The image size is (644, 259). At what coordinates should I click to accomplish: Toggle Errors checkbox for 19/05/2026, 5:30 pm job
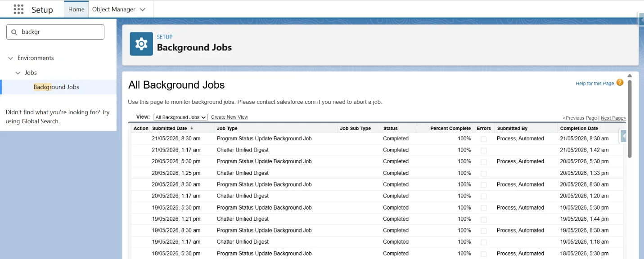coord(483,208)
